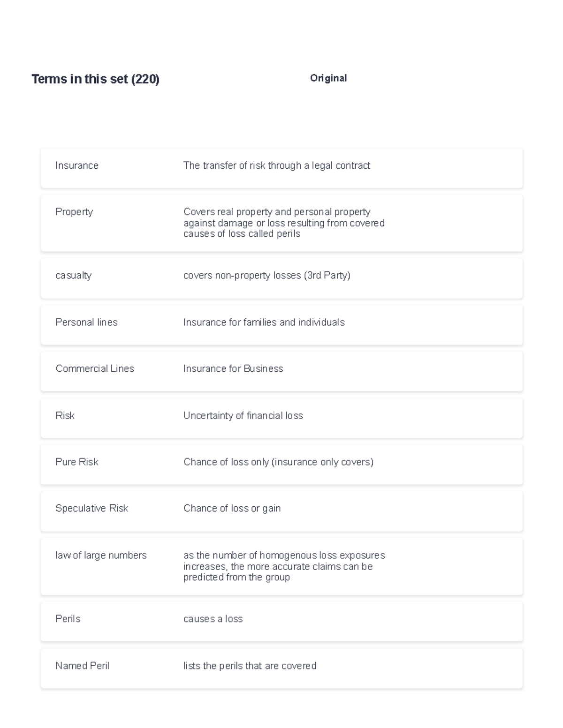Select the casualty term
This screenshot has height=728, width=563.
[73, 276]
